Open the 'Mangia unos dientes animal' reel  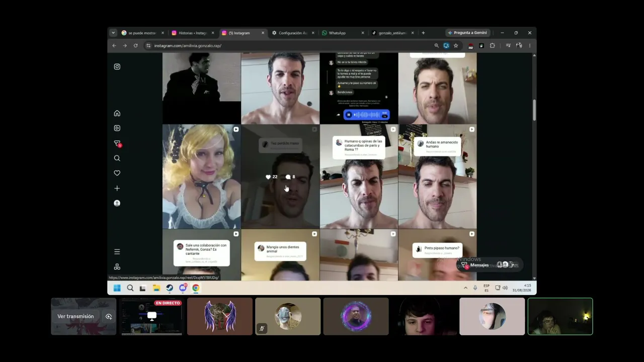pyautogui.click(x=280, y=255)
